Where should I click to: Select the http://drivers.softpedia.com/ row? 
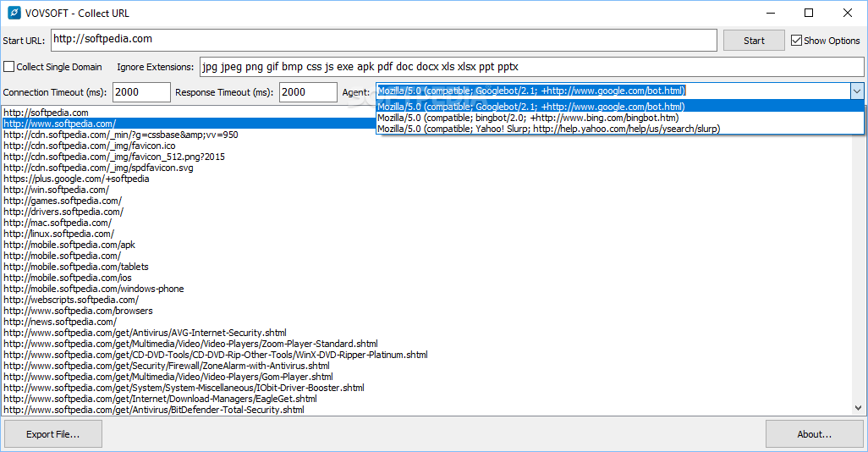(x=426, y=212)
